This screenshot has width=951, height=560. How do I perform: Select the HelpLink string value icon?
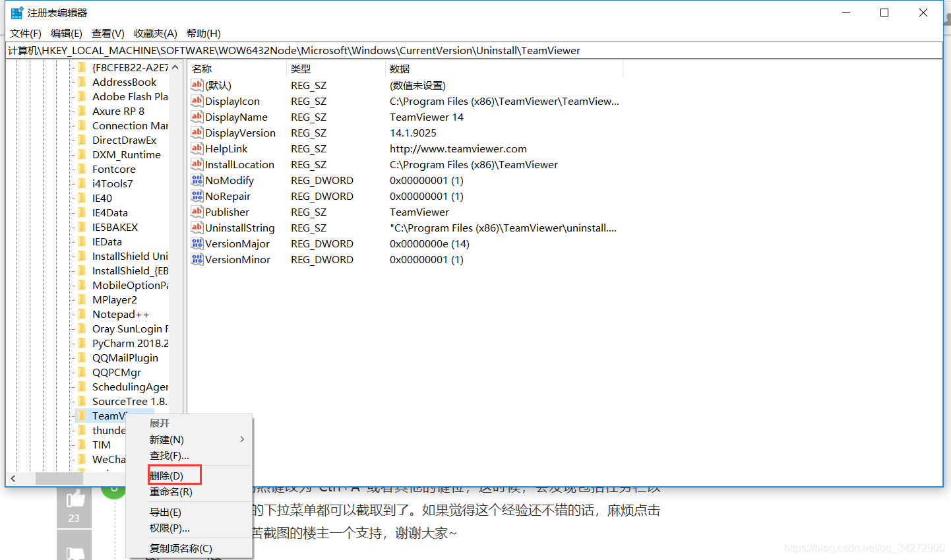coord(197,148)
